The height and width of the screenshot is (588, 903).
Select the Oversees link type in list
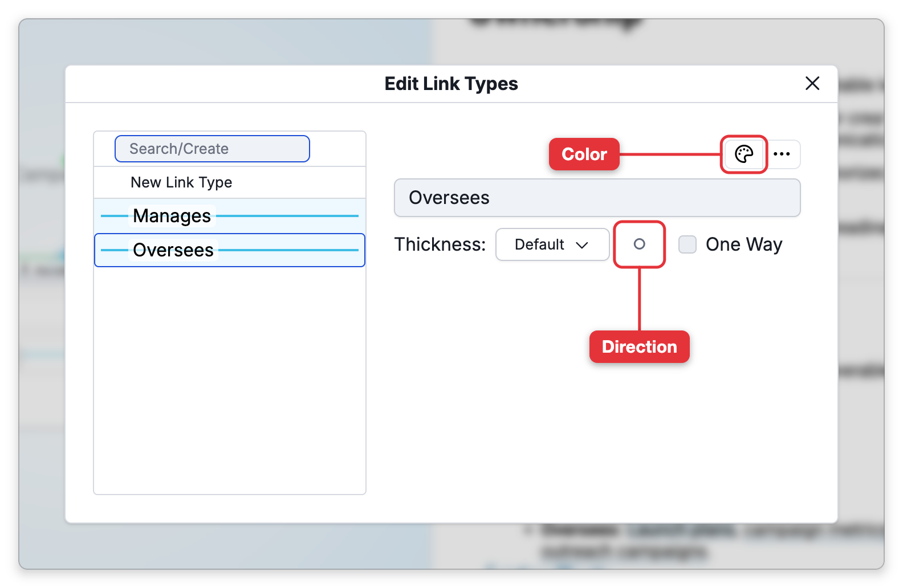pyautogui.click(x=230, y=250)
